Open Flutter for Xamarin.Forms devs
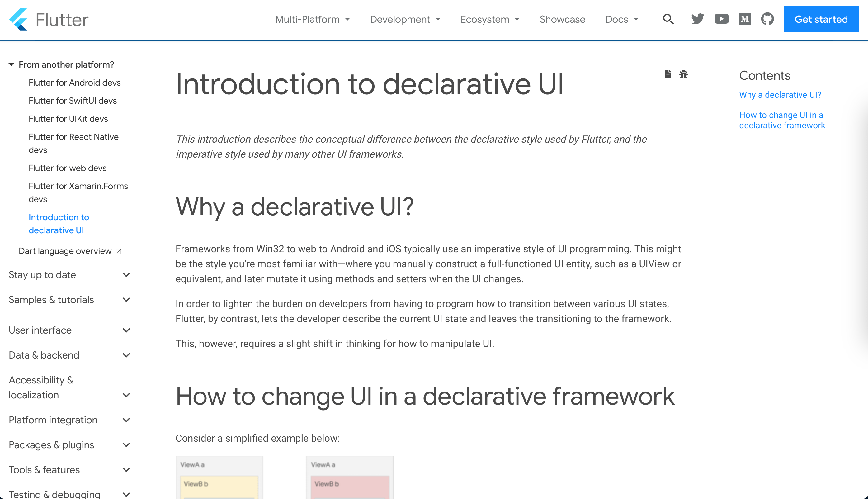Viewport: 868px width, 499px height. [78, 192]
